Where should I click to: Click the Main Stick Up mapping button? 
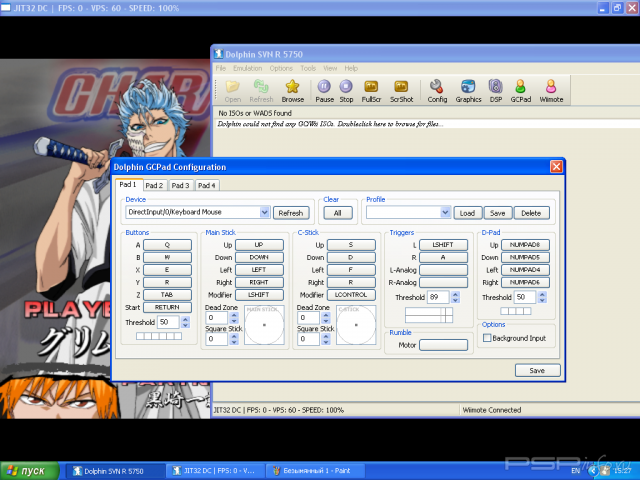259,244
